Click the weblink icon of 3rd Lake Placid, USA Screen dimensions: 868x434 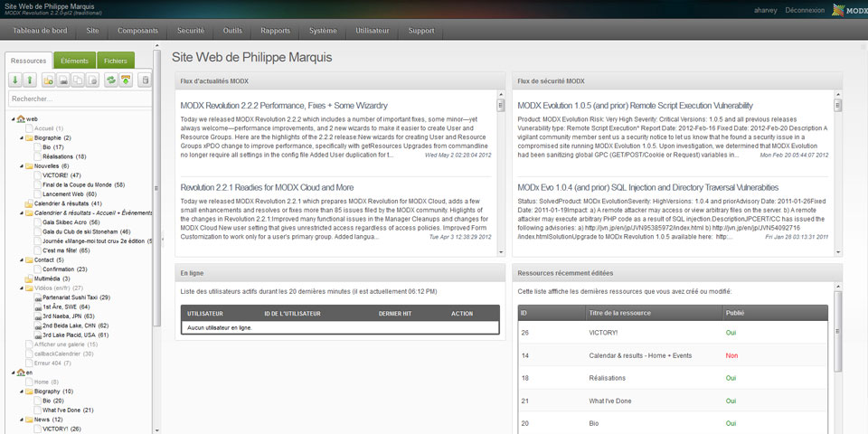tap(38, 335)
